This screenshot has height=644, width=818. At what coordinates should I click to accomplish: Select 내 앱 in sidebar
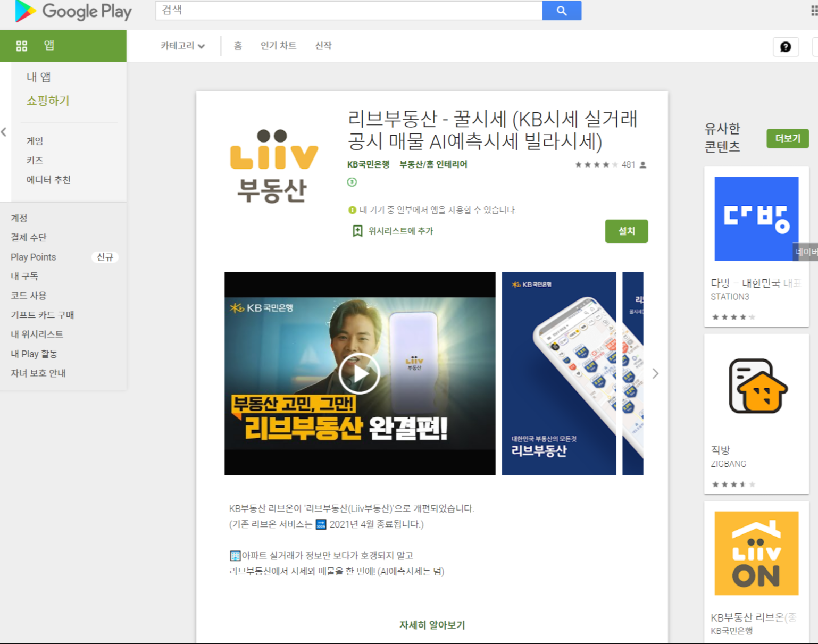pos(39,77)
